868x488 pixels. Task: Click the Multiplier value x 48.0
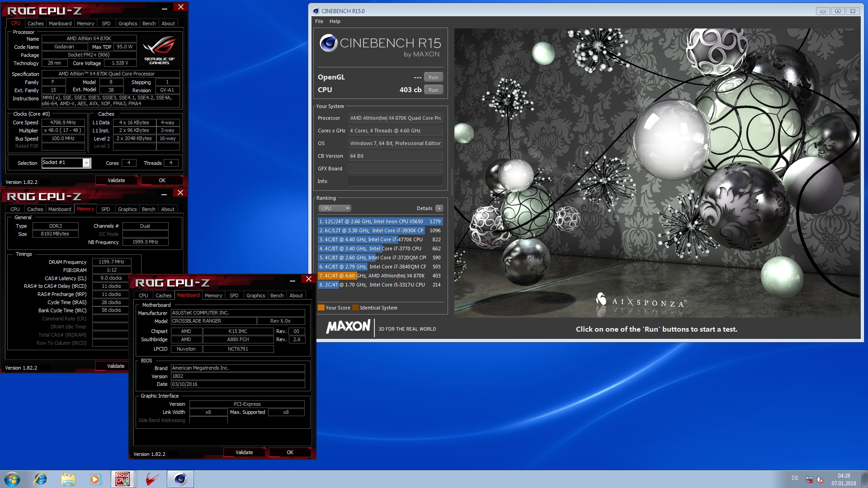coord(63,130)
